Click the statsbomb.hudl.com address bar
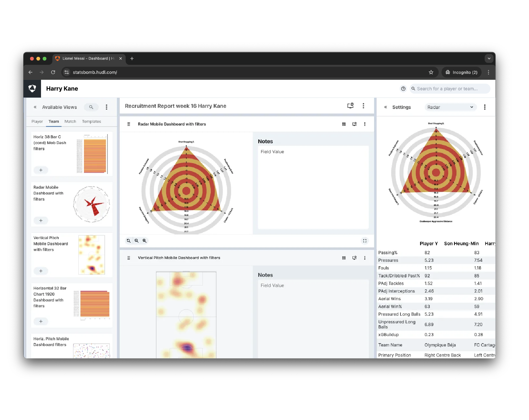 click(x=249, y=72)
